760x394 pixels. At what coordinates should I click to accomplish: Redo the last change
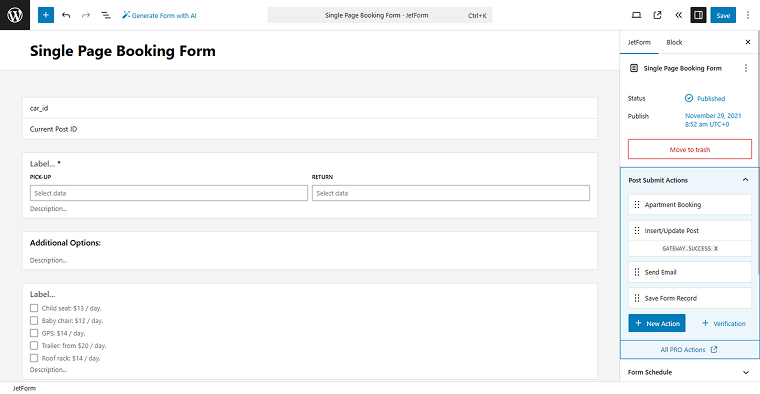(x=86, y=15)
